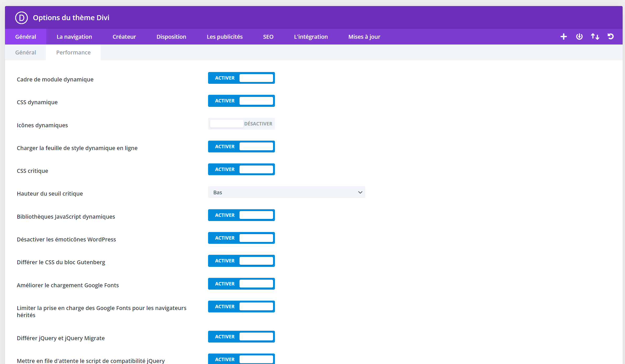Image resolution: width=625 pixels, height=364 pixels.
Task: Toggle CSS dynamique switch
Action: tap(241, 101)
